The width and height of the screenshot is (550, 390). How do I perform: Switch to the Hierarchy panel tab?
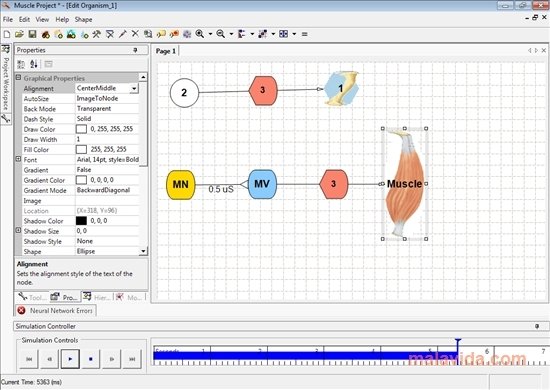[97, 297]
